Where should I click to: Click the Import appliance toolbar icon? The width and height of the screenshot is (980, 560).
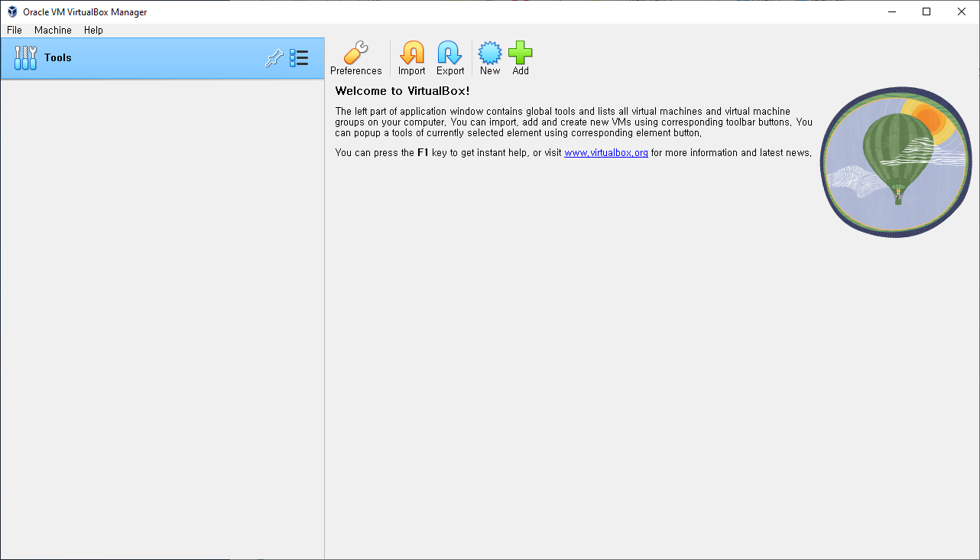click(411, 58)
